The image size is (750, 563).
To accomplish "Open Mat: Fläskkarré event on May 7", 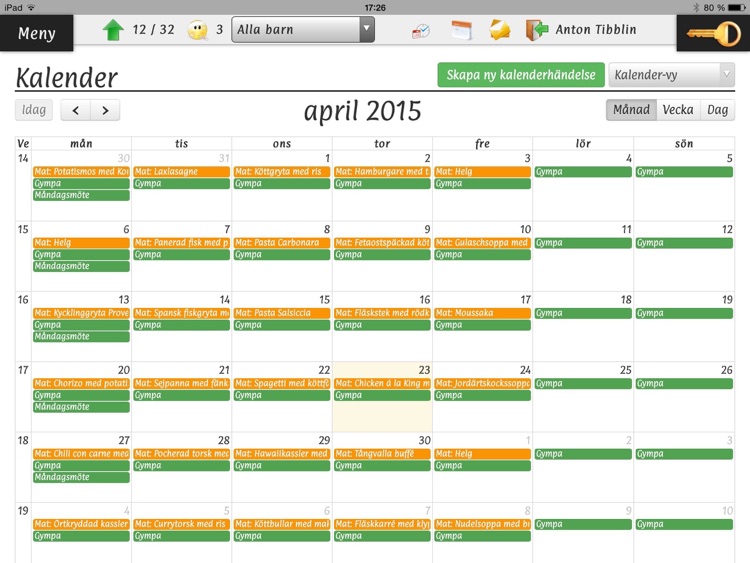I will pyautogui.click(x=382, y=524).
